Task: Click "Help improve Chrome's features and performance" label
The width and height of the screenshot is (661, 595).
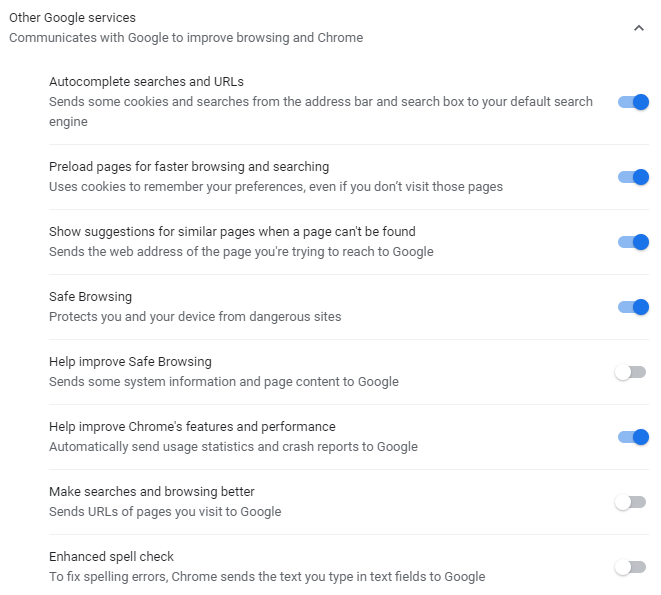Action: tap(192, 427)
